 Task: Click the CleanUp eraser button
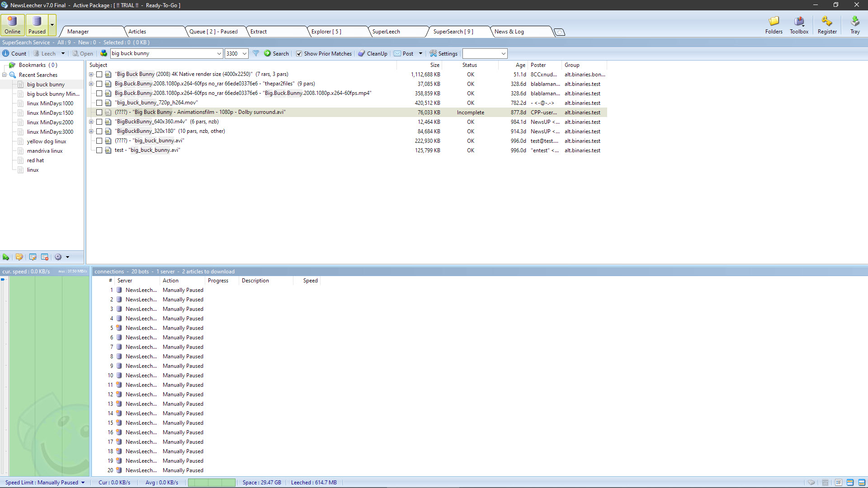[373, 53]
